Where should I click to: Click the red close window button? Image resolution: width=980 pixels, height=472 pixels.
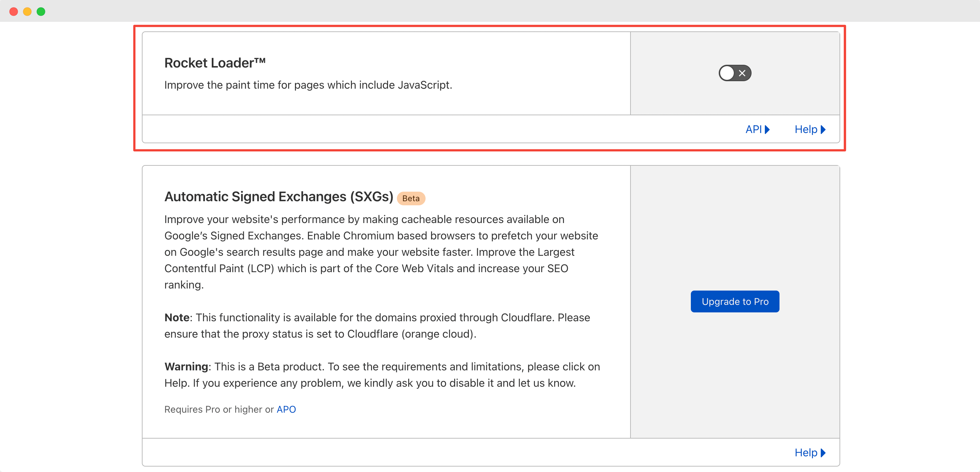tap(14, 11)
